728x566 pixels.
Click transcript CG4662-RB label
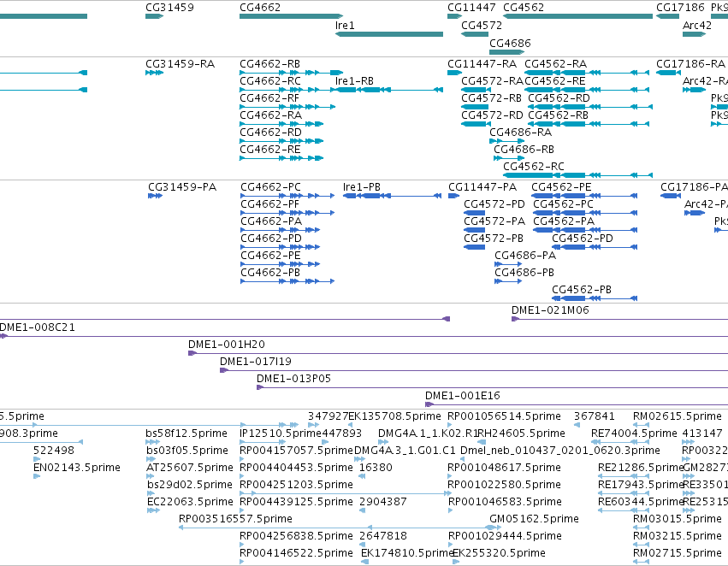point(269,63)
